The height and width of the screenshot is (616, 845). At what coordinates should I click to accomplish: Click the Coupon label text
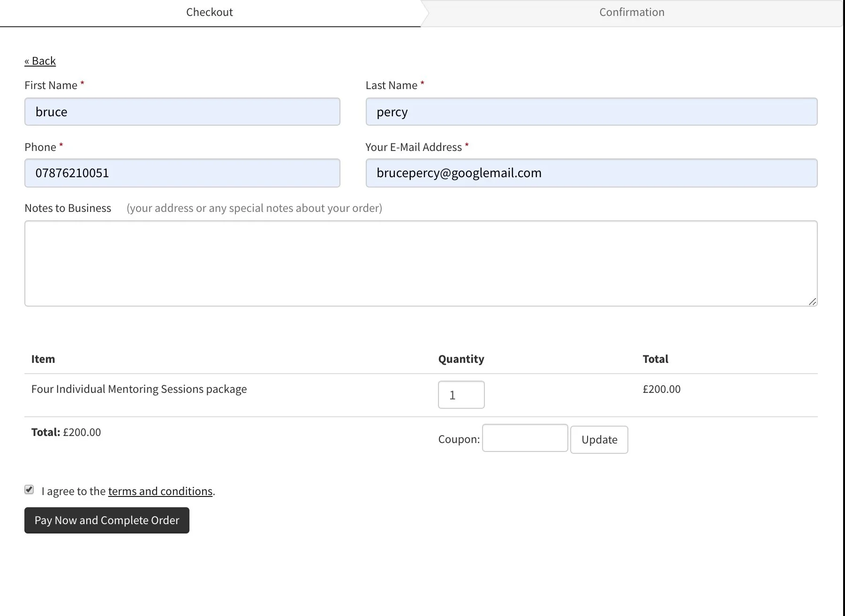coord(459,439)
